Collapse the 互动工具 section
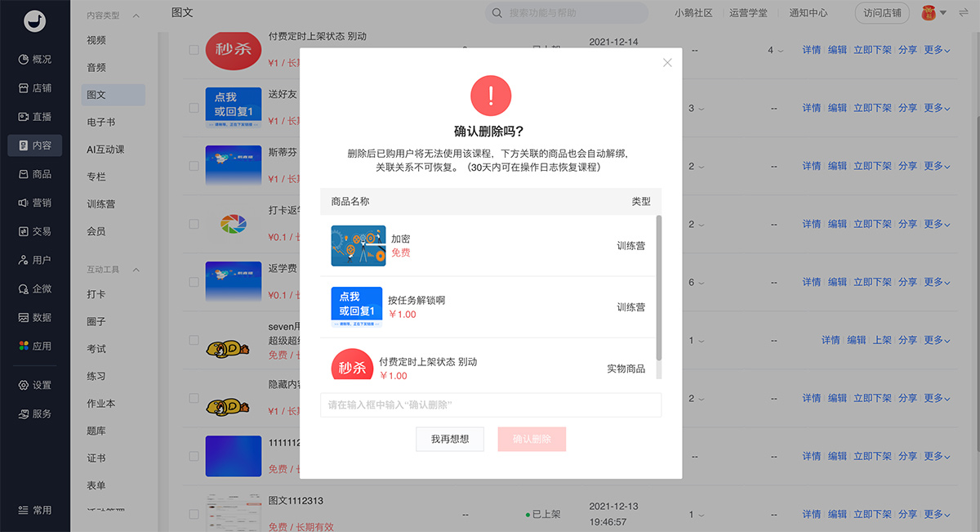 pos(136,270)
